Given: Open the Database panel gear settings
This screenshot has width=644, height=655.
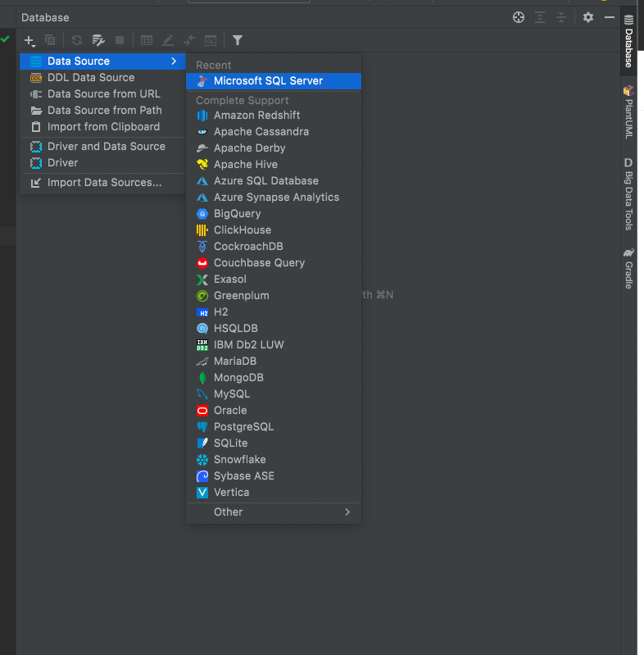Looking at the screenshot, I should coord(588,17).
